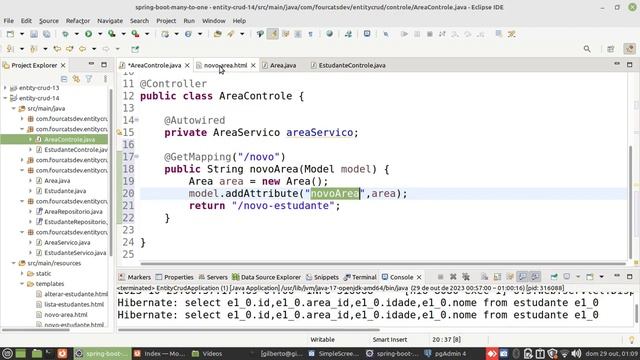Viewport: 640px width, 360px height.
Task: Click the Open Perspective icon
Action: tap(611, 49)
